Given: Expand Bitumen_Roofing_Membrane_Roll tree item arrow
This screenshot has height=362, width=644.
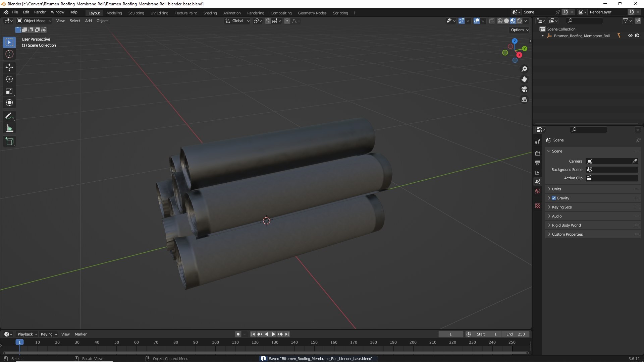Looking at the screenshot, I should click(542, 36).
